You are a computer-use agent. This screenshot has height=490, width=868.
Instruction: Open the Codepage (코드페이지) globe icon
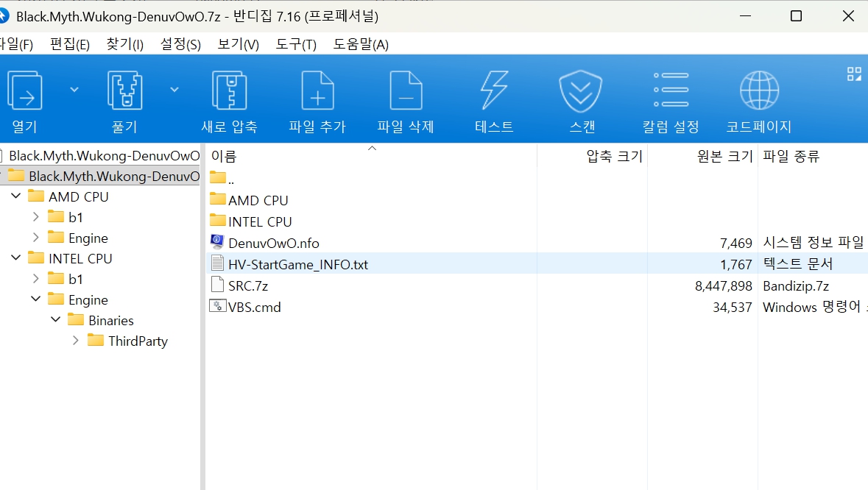click(759, 91)
